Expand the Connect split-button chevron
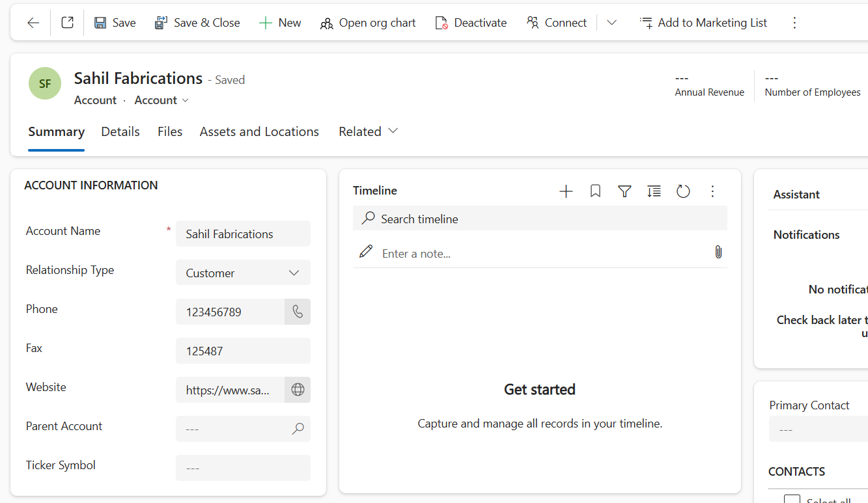 click(611, 23)
